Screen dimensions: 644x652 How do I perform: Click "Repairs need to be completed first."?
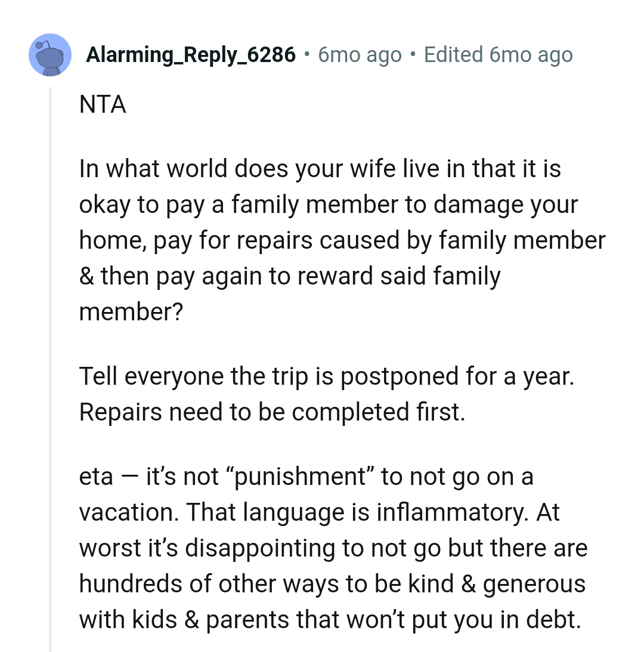(x=272, y=412)
